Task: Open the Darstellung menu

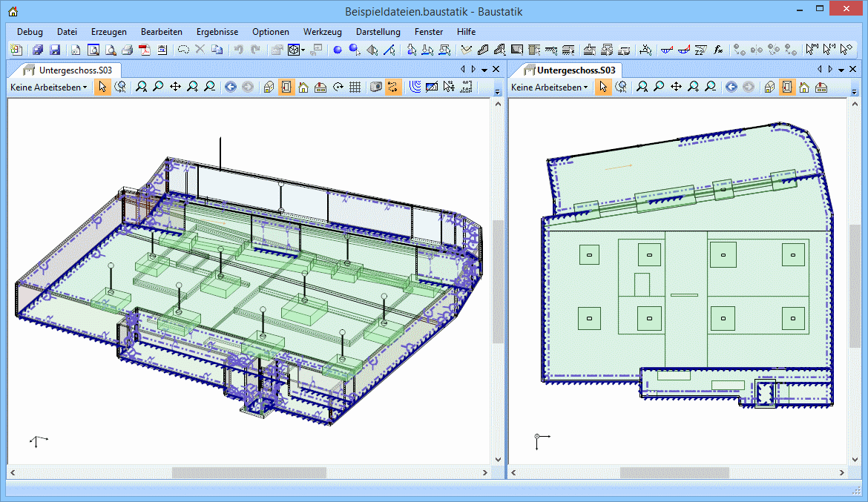Action: click(378, 32)
